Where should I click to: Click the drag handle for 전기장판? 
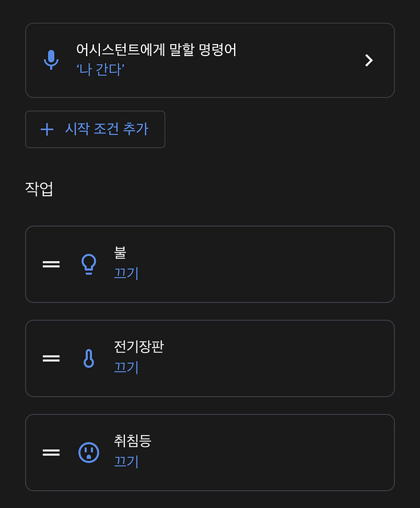[51, 359]
